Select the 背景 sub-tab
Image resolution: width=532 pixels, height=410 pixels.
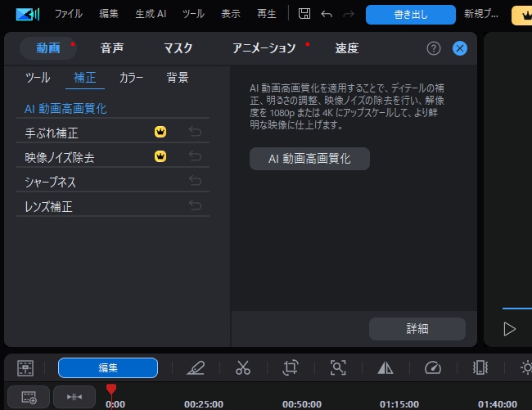178,78
